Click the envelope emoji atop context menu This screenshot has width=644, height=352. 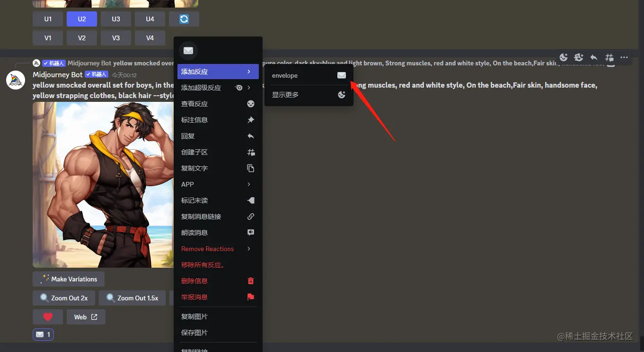(x=188, y=51)
